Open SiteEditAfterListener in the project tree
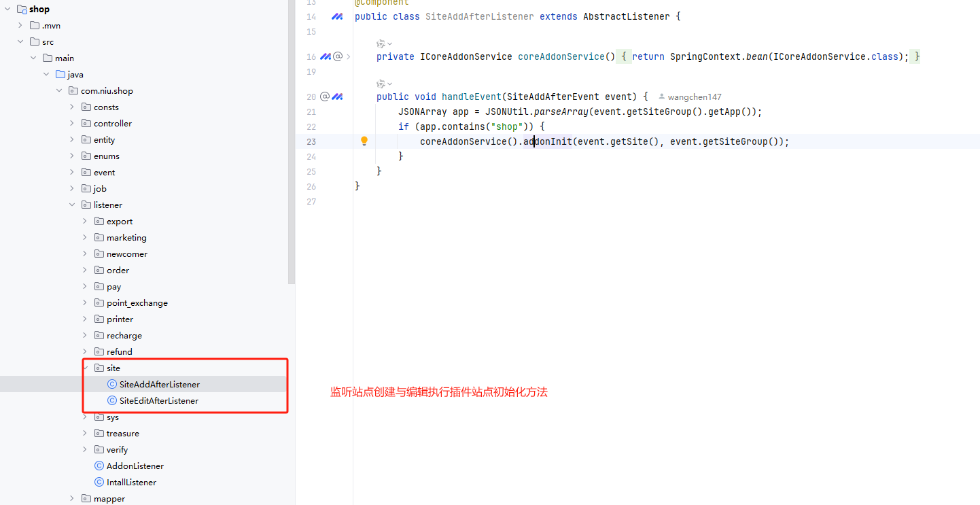Image resolution: width=980 pixels, height=505 pixels. [x=159, y=401]
